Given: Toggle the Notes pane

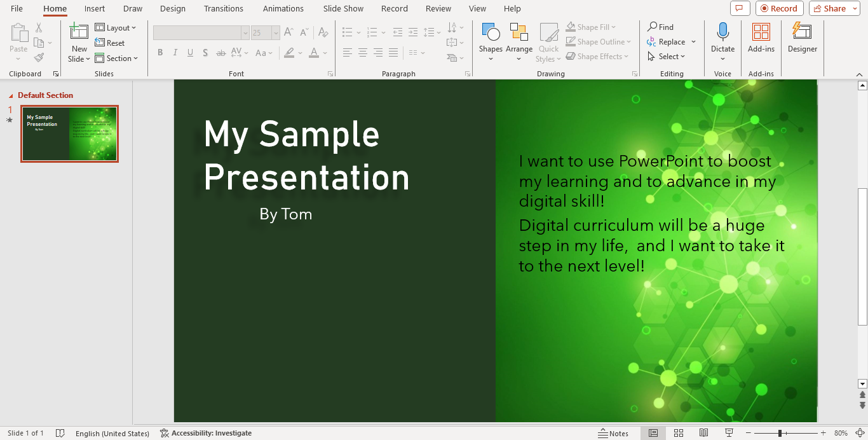Looking at the screenshot, I should pos(613,433).
